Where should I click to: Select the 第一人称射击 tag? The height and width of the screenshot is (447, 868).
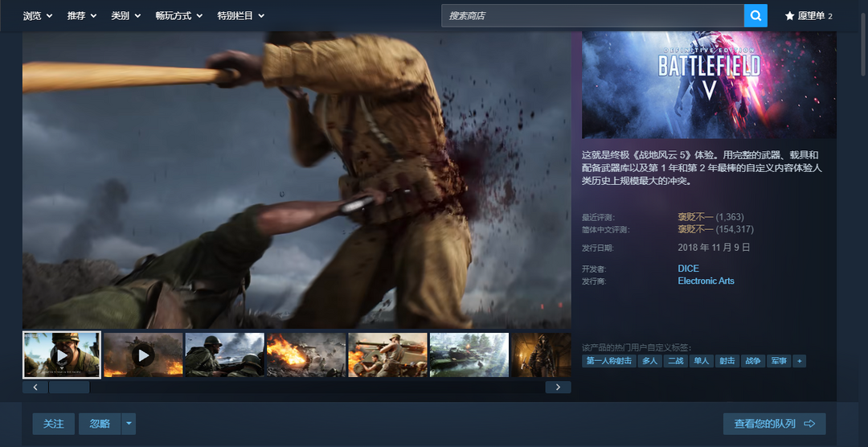point(608,361)
